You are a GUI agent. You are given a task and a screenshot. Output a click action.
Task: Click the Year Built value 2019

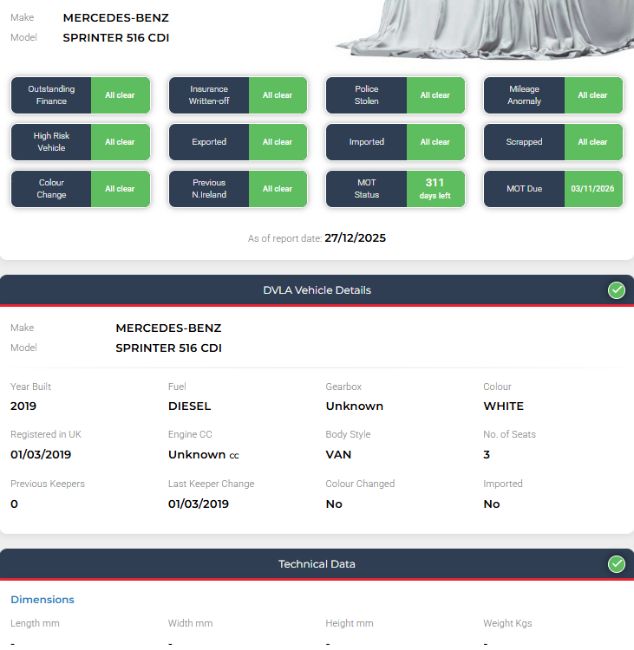click(23, 406)
